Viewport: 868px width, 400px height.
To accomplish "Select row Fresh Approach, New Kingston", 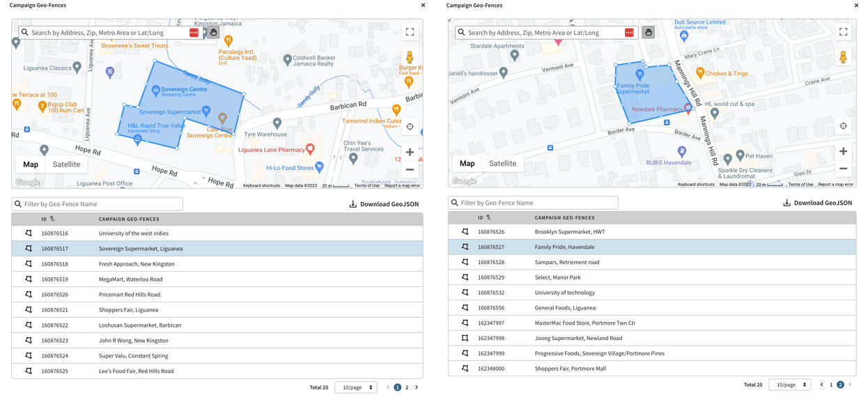I will [217, 264].
